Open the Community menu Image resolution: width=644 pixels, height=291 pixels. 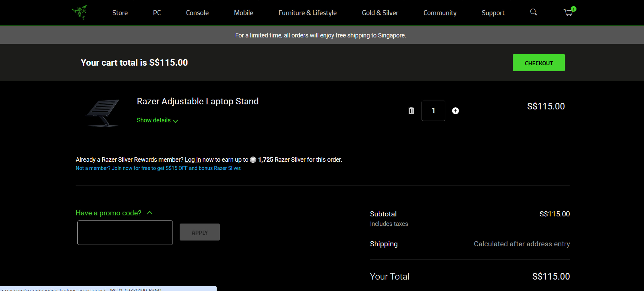(440, 13)
